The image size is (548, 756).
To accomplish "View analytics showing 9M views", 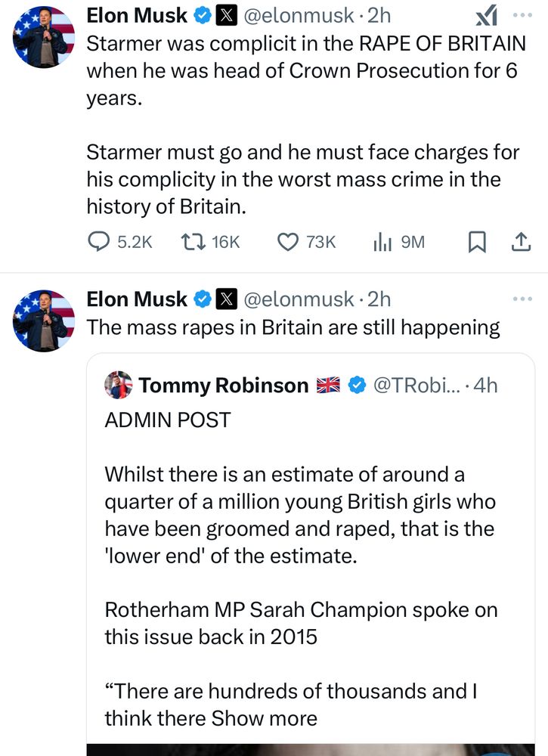I will click(380, 242).
